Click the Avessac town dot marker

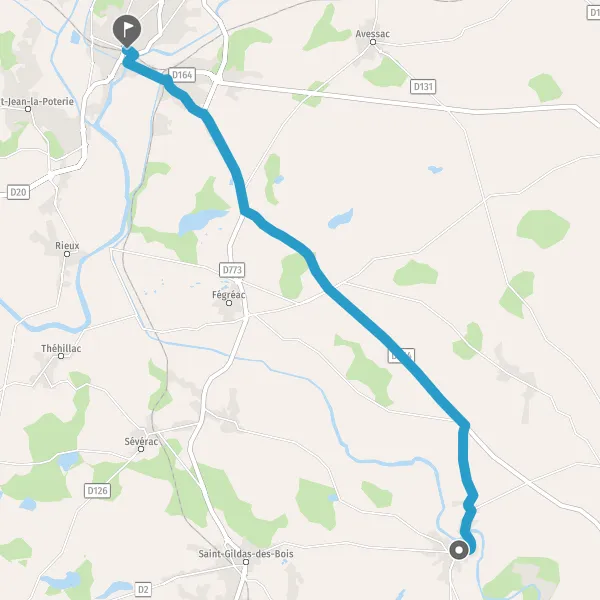point(373,42)
